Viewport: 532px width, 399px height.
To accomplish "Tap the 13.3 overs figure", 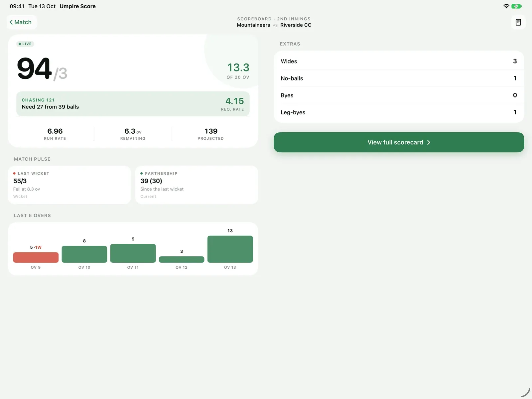I will pos(238,67).
